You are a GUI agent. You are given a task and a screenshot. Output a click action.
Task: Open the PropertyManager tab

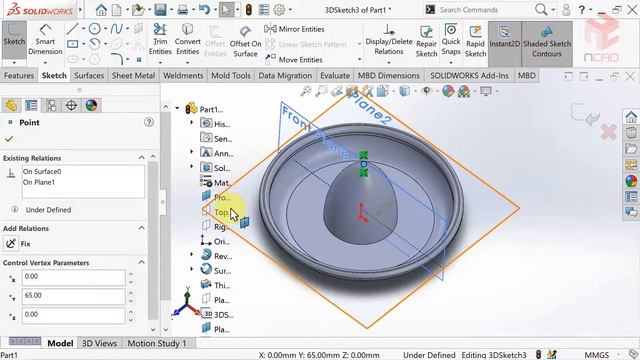pos(31,105)
